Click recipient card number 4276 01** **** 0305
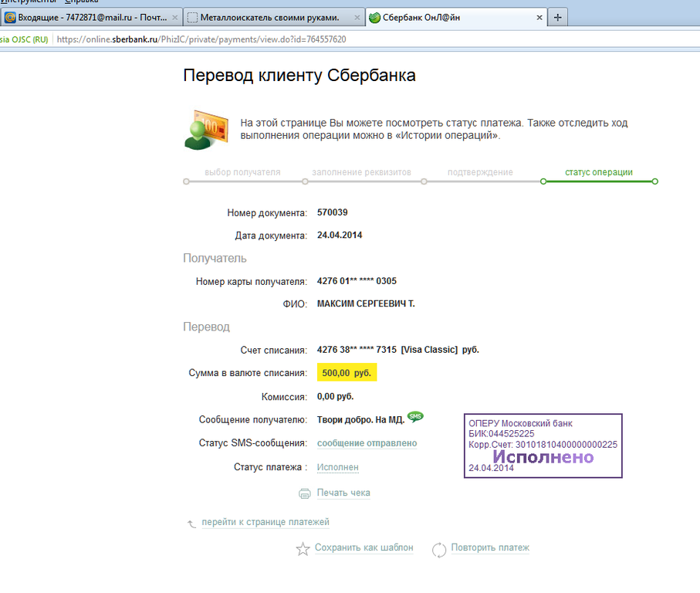This screenshot has width=700, height=593. 357,281
